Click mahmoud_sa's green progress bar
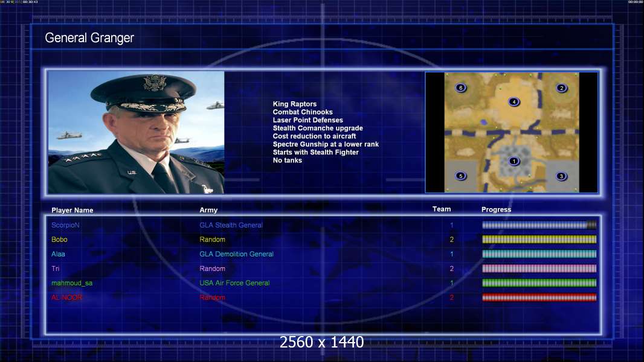 [x=539, y=283]
